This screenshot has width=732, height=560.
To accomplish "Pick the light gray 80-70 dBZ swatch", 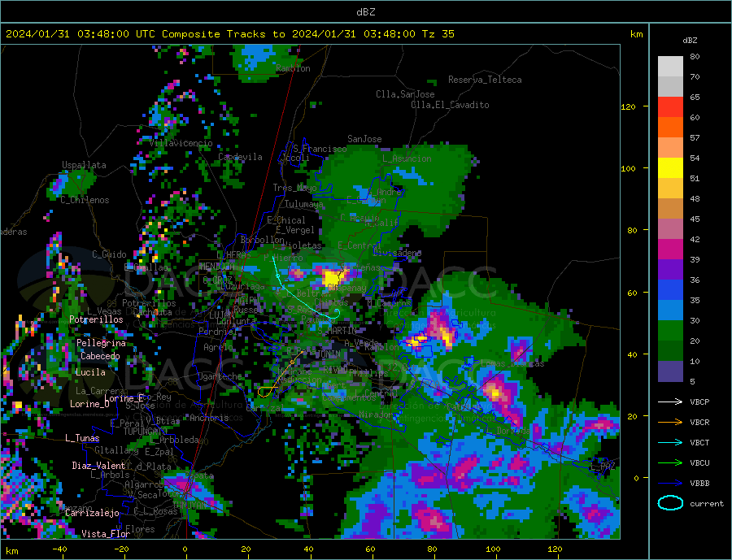I will click(670, 67).
